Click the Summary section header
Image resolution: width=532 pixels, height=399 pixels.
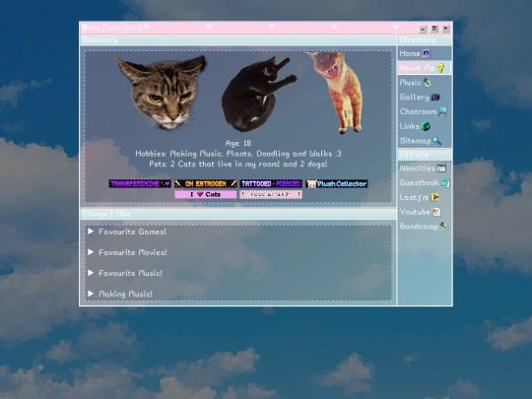237,40
